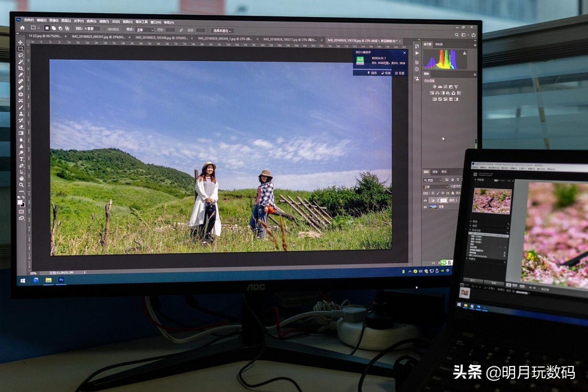588x392 pixels.
Task: Click the Add to Selection mode icon
Action: coord(54,29)
